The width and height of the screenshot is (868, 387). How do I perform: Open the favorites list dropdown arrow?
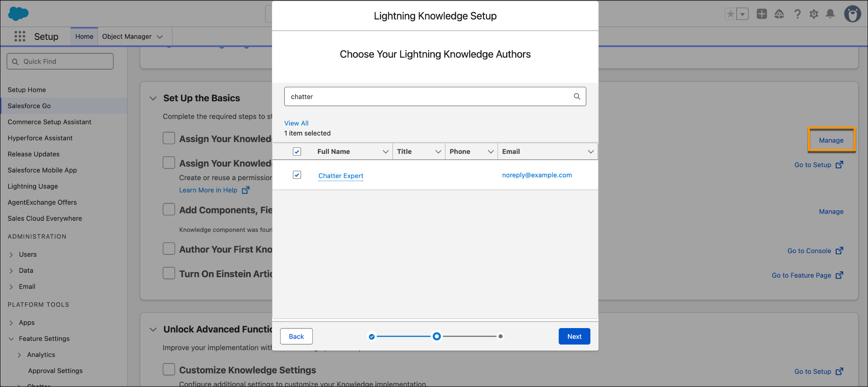click(743, 14)
